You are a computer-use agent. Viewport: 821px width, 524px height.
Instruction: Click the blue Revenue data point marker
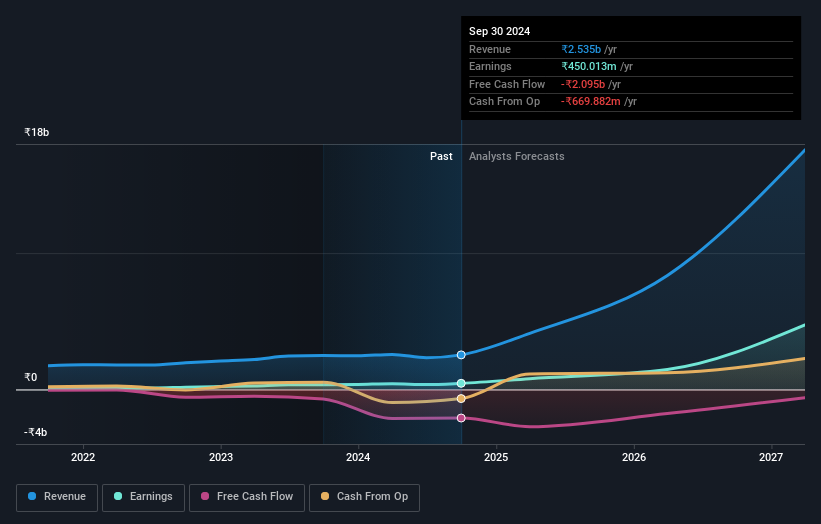(x=461, y=355)
